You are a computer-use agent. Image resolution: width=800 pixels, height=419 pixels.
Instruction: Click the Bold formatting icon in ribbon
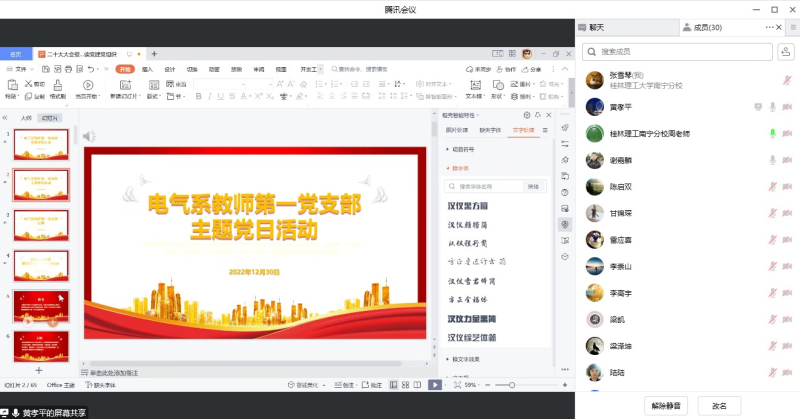click(x=198, y=97)
